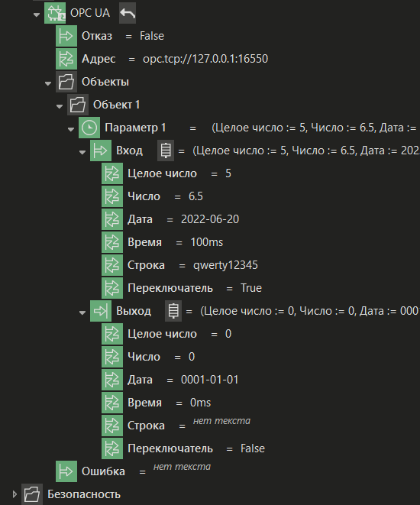Click the string value qwerty12345
This screenshot has width=420, height=505.
[225, 265]
